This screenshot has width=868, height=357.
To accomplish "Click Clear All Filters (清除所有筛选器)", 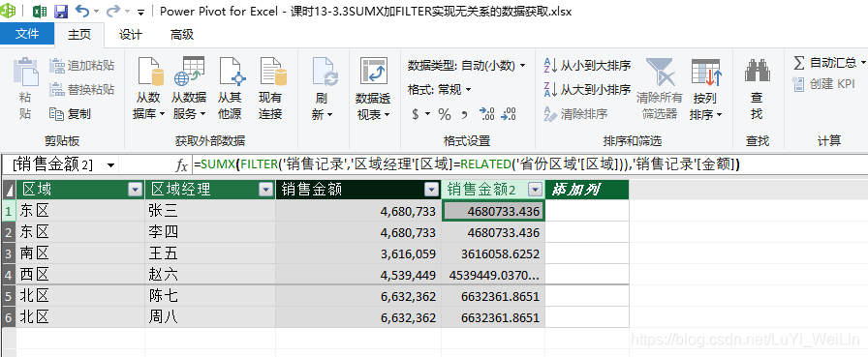I will point(660,88).
